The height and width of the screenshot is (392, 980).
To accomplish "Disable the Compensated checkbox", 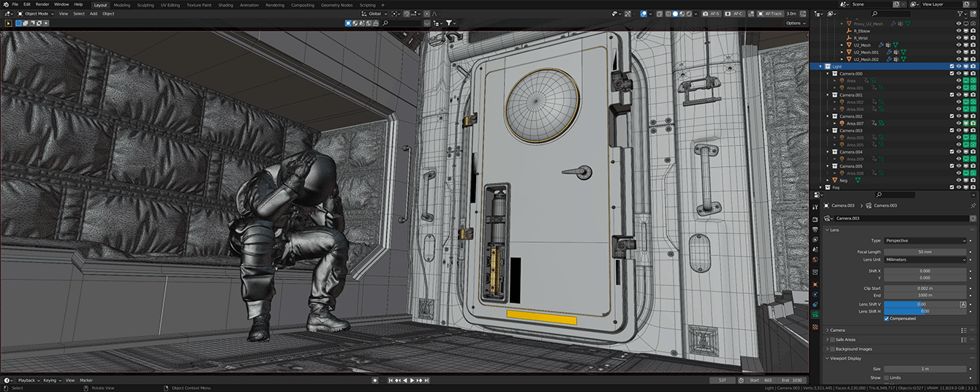I will (886, 318).
